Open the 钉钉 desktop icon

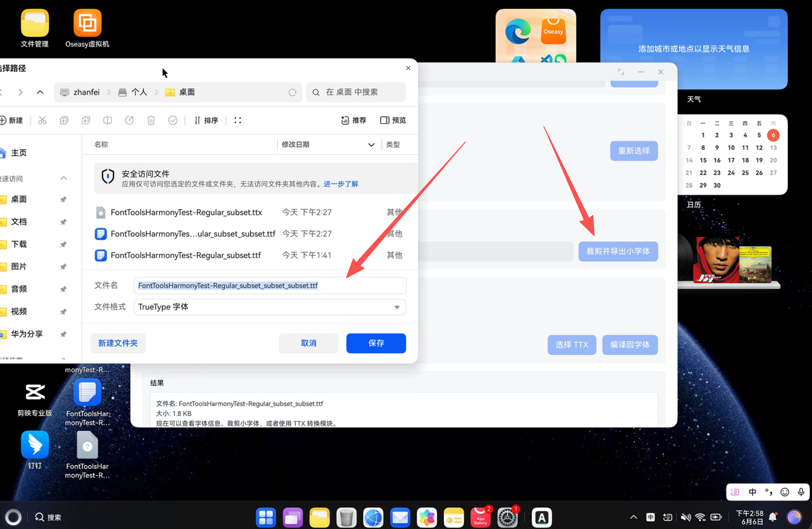[35, 450]
